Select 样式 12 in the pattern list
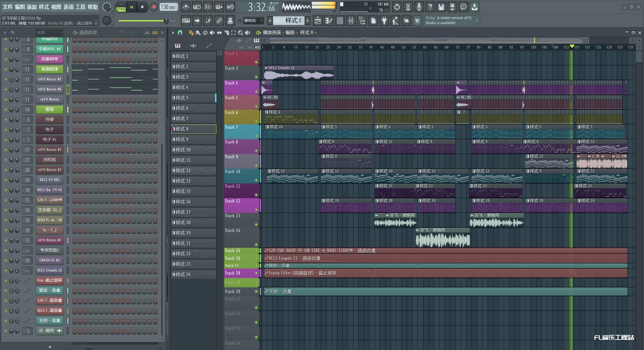The image size is (644, 350). 194,170
